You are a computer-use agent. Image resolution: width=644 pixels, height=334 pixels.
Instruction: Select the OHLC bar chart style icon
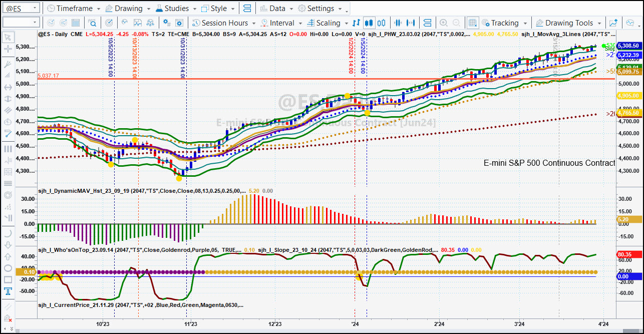(357, 23)
